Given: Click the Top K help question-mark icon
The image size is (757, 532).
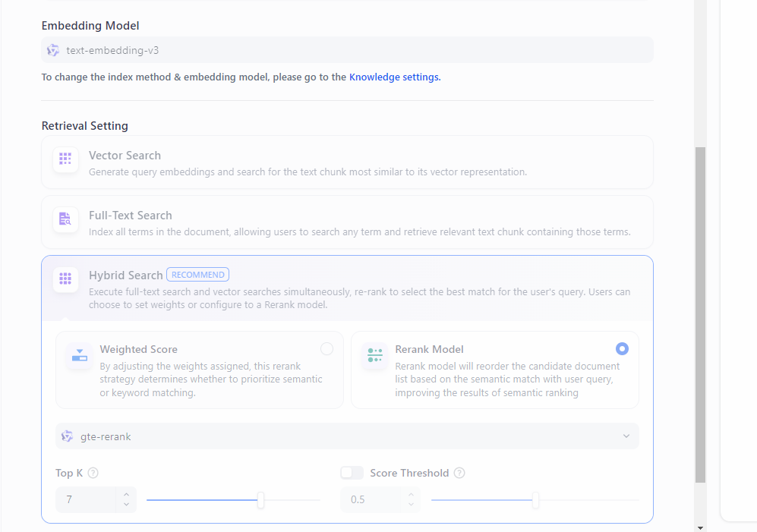Looking at the screenshot, I should coord(93,473).
